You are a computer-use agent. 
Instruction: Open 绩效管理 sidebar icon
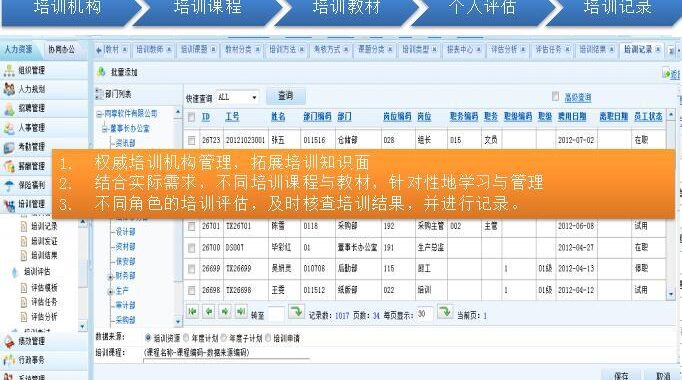(9, 341)
